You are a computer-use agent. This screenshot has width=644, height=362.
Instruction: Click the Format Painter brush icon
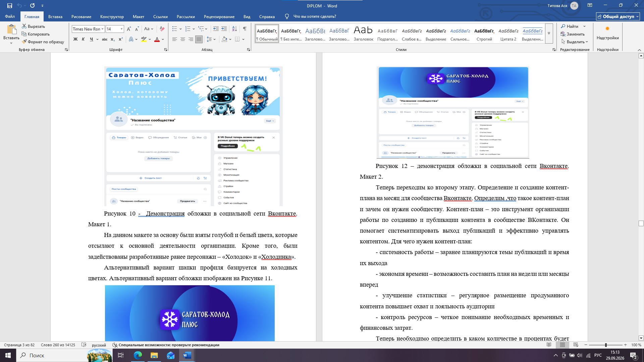[x=24, y=42]
